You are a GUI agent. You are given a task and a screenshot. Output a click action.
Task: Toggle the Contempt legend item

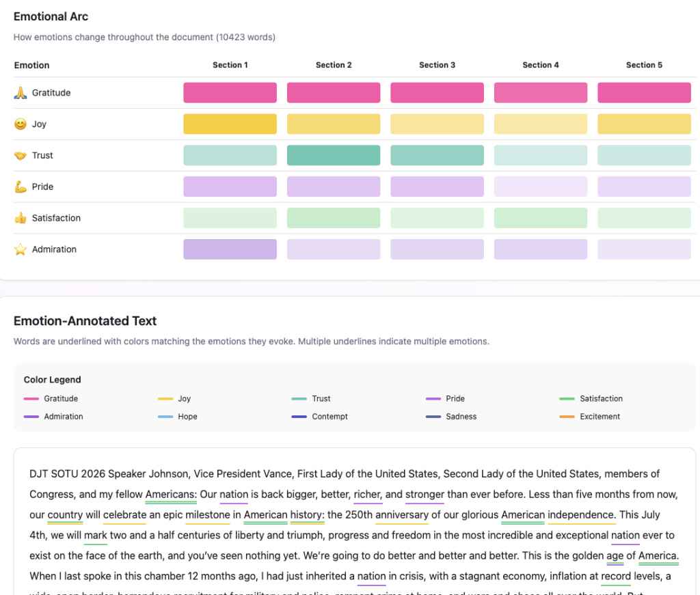pos(329,417)
